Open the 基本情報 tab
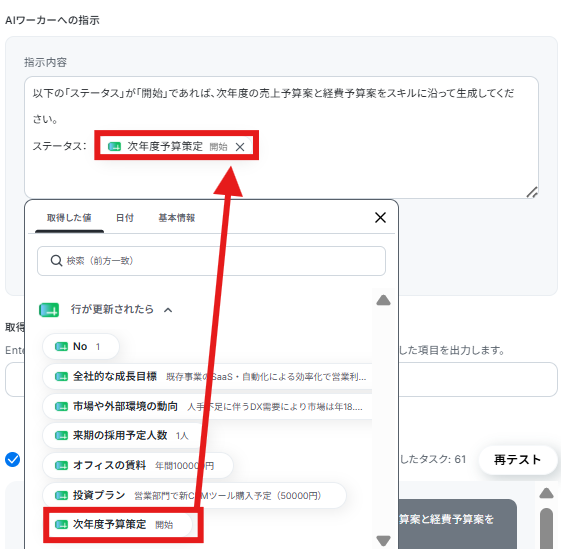Image resolution: width=561 pixels, height=549 pixels. [177, 218]
